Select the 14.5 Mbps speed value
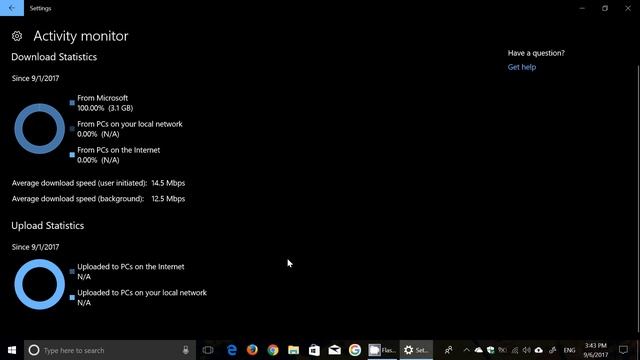The image size is (640, 360). [168, 183]
